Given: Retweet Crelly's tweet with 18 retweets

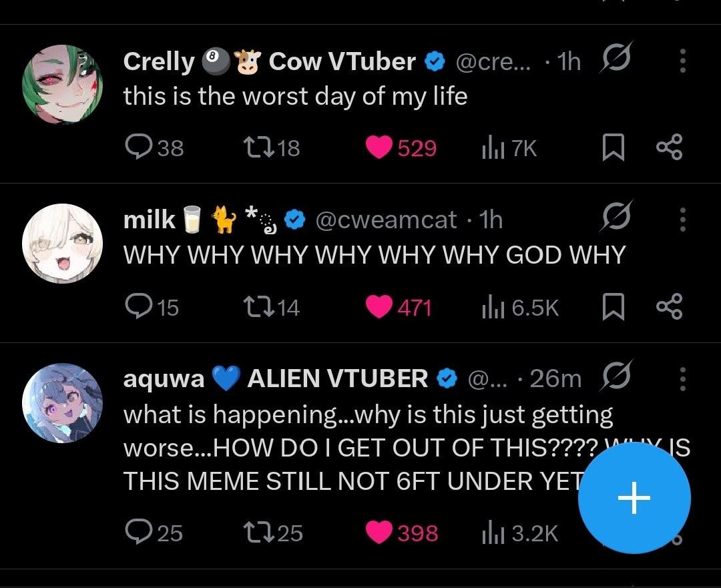Looking at the screenshot, I should (x=257, y=148).
